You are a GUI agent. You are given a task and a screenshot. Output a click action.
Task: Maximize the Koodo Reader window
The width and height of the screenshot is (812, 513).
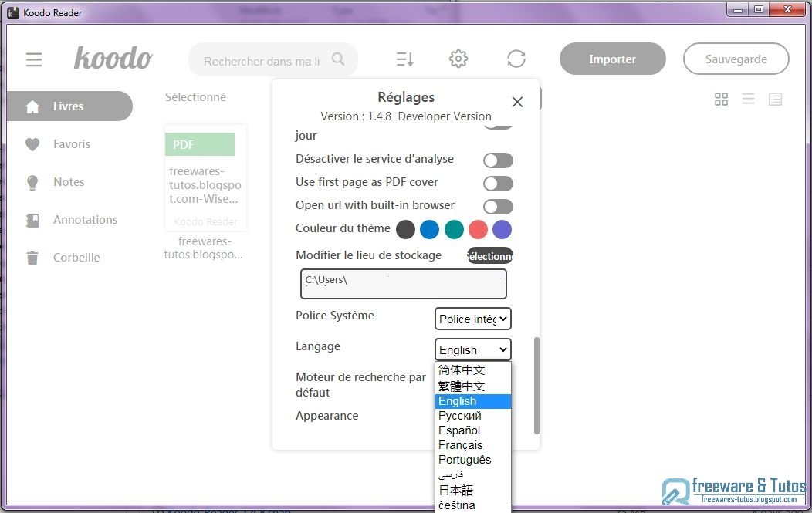click(759, 10)
